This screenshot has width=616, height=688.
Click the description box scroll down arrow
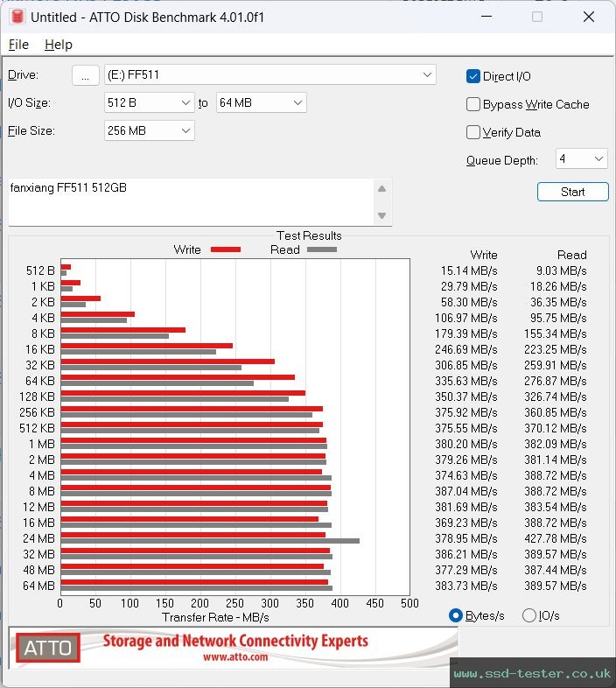click(382, 215)
